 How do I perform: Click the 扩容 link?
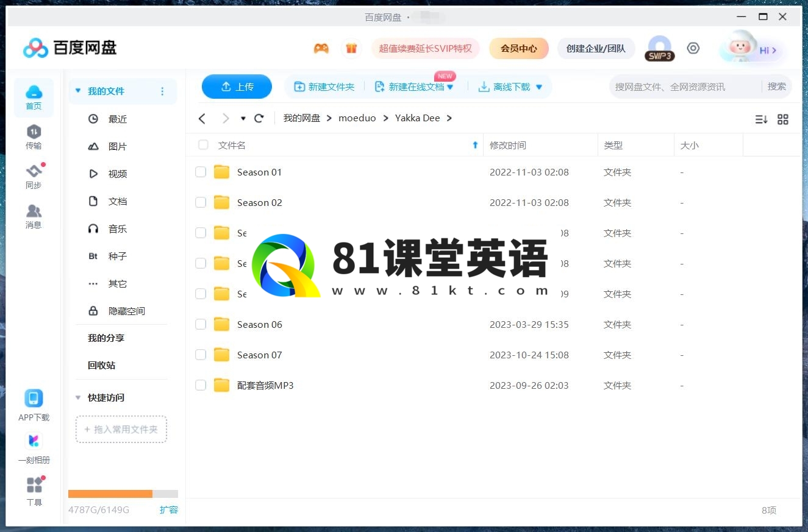(169, 509)
